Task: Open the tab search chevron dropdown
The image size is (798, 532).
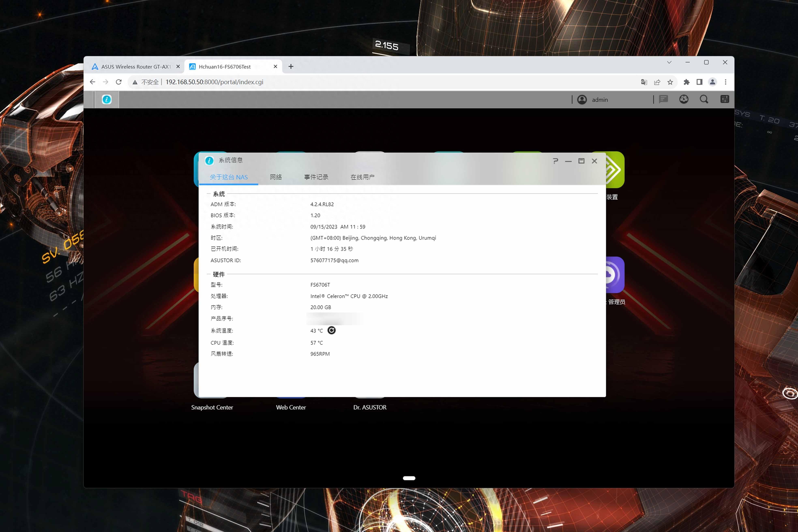Action: [669, 62]
